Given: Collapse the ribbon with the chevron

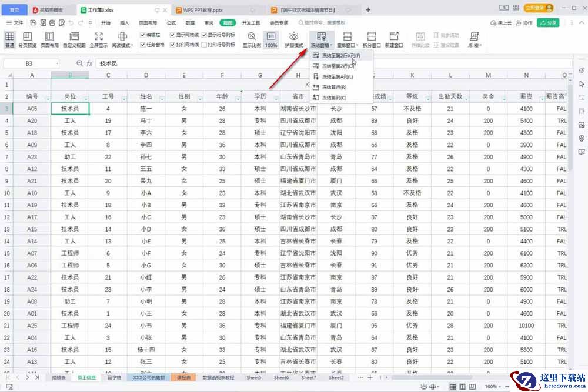Looking at the screenshot, I should pos(582,23).
